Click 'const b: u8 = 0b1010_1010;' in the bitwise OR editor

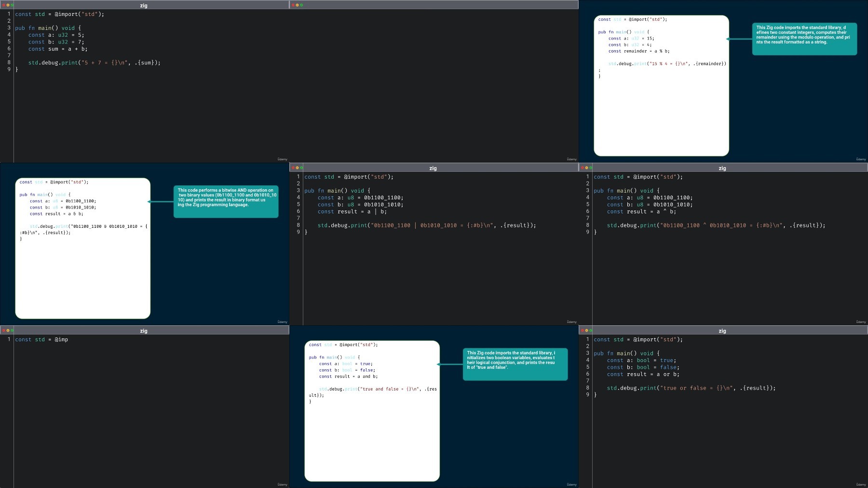click(360, 205)
